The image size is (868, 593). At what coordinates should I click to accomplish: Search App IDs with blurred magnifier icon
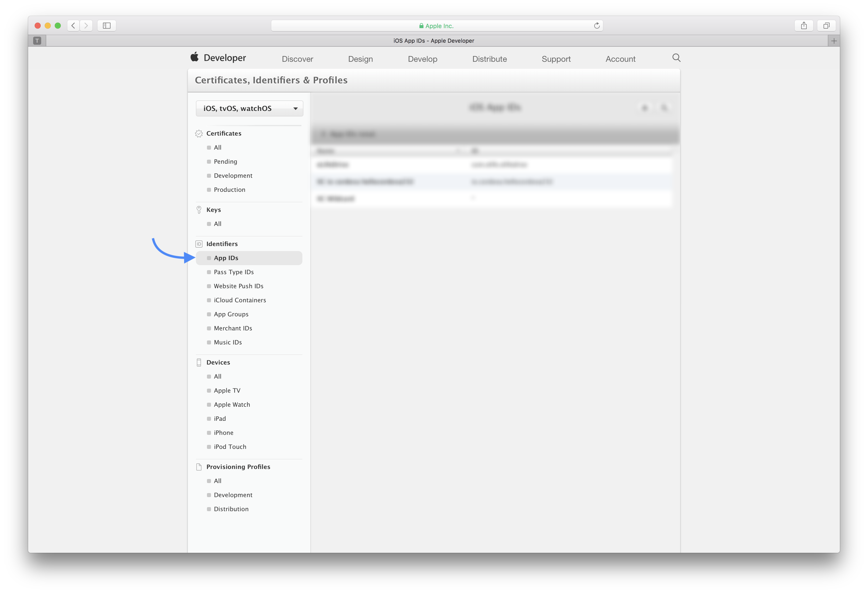click(x=664, y=108)
